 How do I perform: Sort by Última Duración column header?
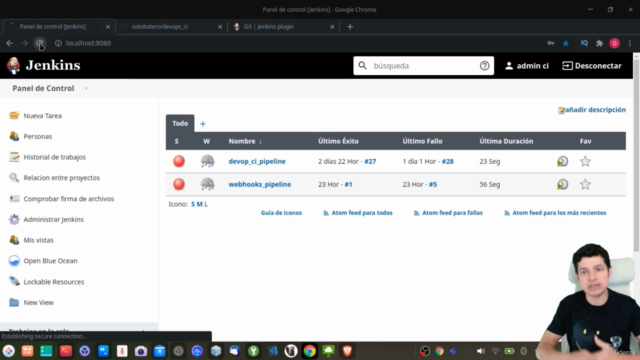pos(506,141)
